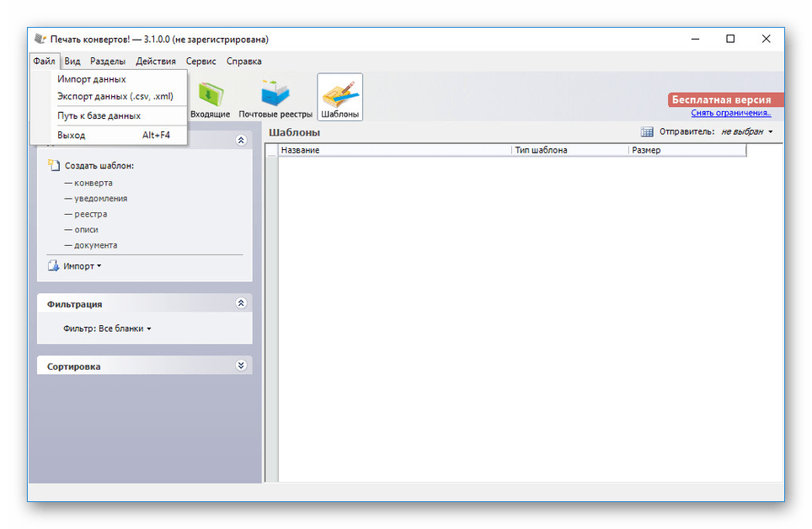Open the Отправитель 'не выбран' dropdown

point(746,132)
